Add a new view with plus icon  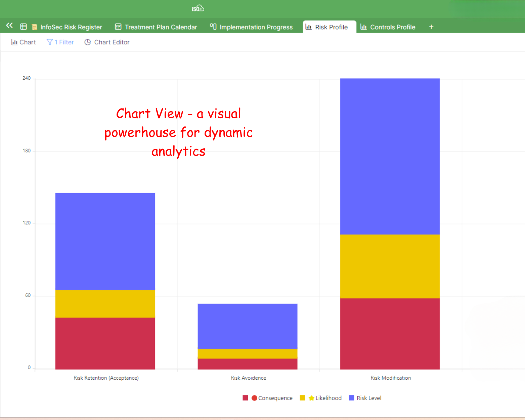(431, 27)
